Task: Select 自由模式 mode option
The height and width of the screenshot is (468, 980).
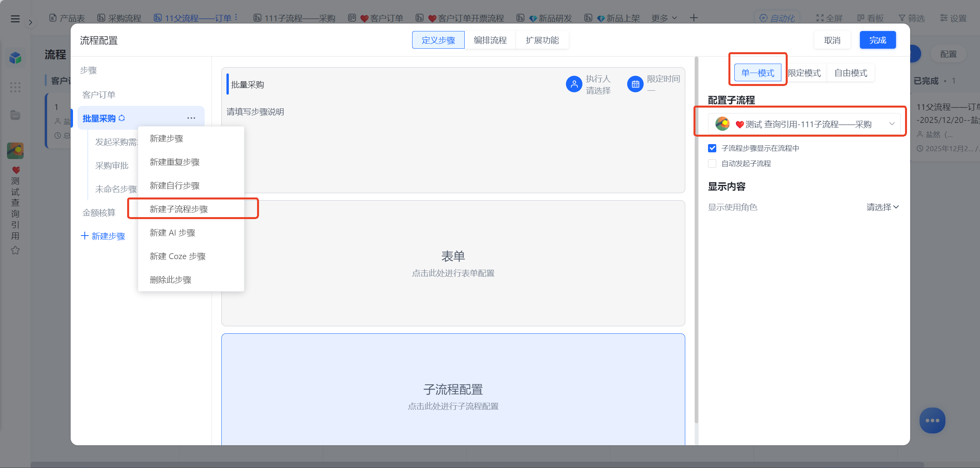Action: (x=850, y=73)
